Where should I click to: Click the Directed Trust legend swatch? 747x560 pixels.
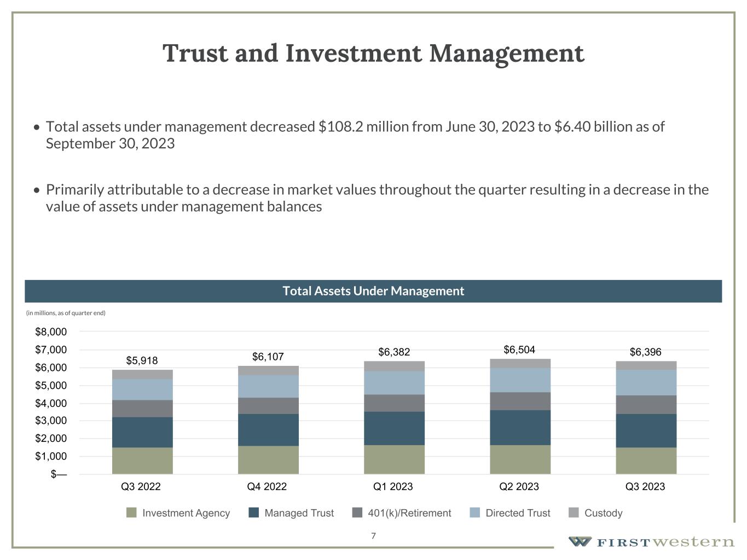click(474, 512)
